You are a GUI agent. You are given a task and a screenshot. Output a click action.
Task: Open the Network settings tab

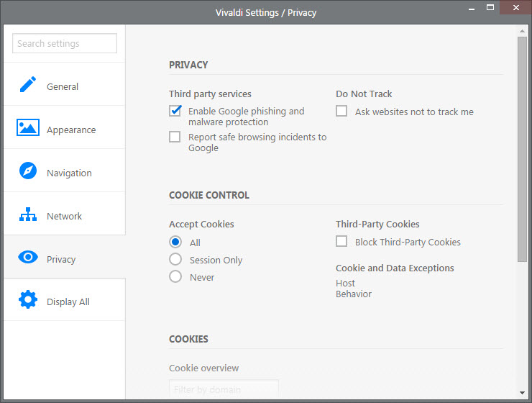pyautogui.click(x=65, y=213)
